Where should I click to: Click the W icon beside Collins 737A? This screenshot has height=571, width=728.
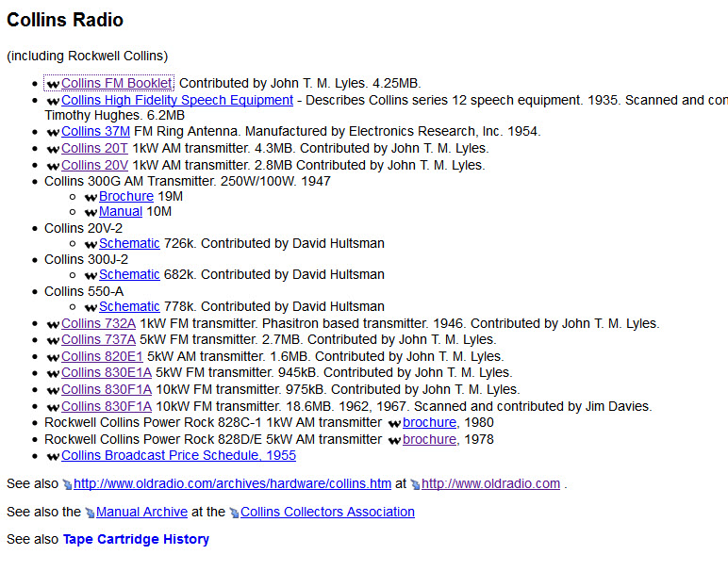53,341
